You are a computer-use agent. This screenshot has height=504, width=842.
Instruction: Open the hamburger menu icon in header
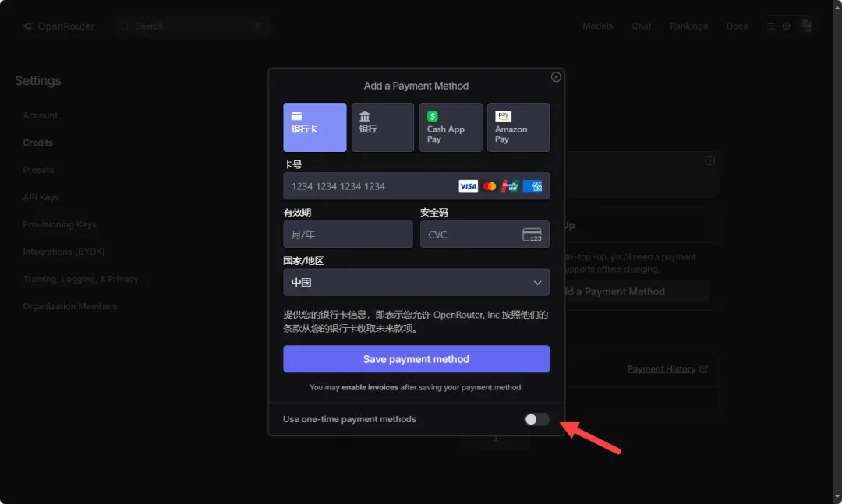(x=771, y=26)
